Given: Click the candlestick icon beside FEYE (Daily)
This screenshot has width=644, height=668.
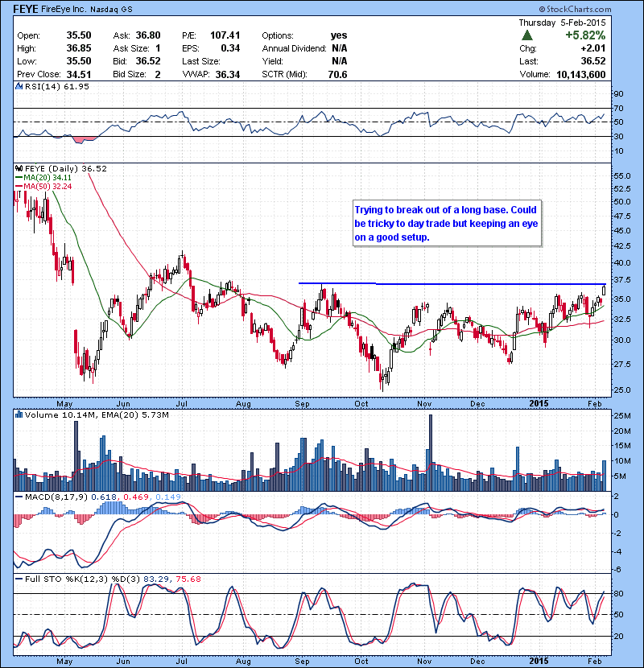Looking at the screenshot, I should (x=19, y=169).
